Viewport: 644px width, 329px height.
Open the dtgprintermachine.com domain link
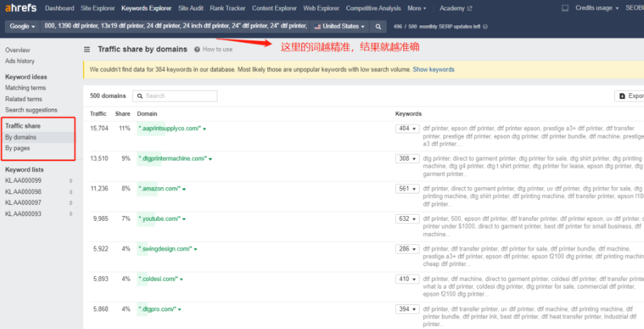[172, 158]
